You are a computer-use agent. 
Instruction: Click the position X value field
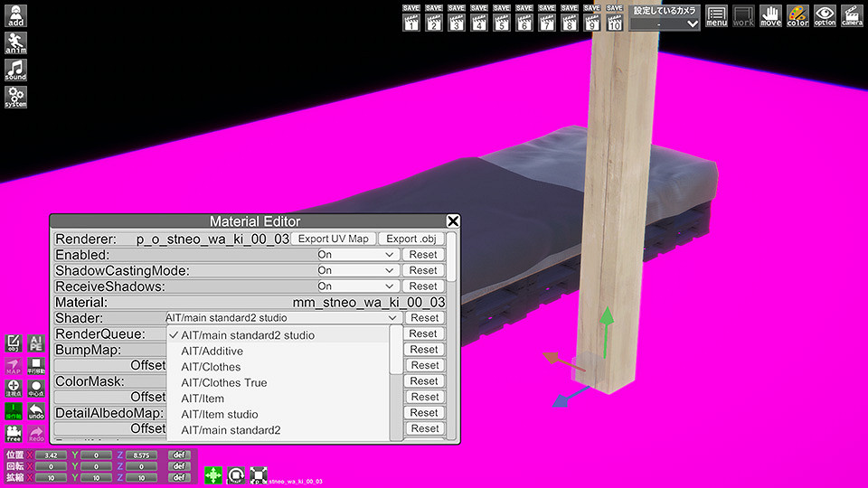pyautogui.click(x=51, y=455)
